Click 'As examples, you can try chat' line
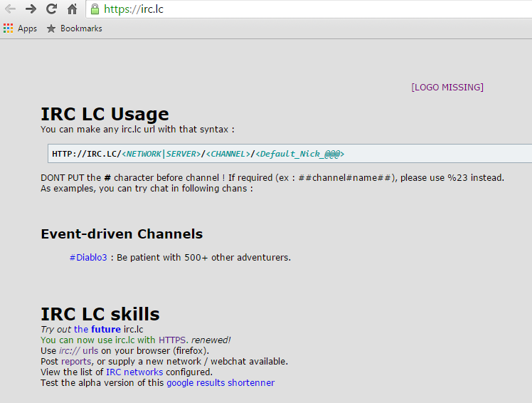The image size is (532, 403). point(147,189)
